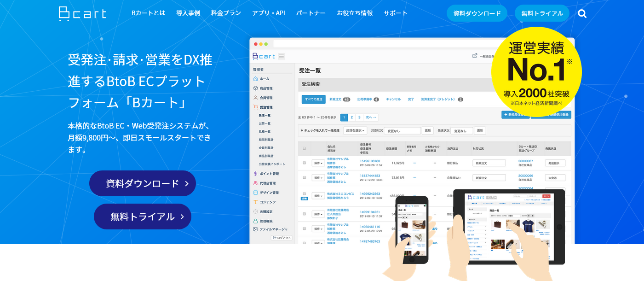Select the キャンセル filter tab

coord(393,99)
